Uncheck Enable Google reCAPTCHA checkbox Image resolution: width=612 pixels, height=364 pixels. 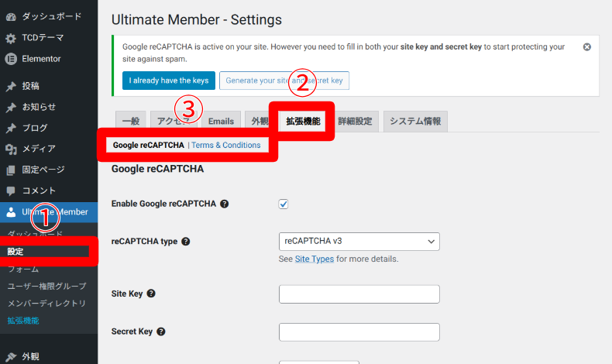tap(284, 204)
